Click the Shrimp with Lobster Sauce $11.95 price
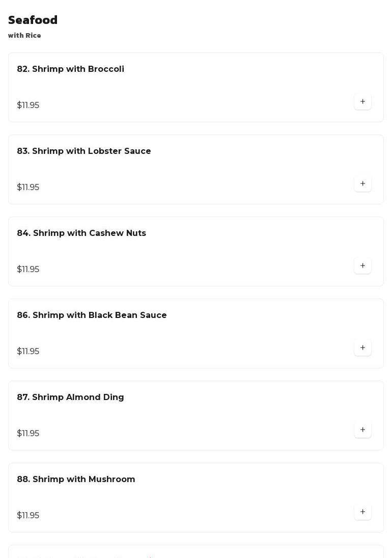Screen dimensions: 392x558 28,188
